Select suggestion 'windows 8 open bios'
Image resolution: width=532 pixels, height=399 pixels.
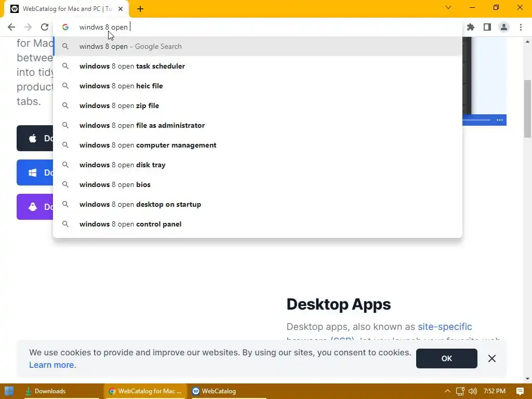point(258,184)
